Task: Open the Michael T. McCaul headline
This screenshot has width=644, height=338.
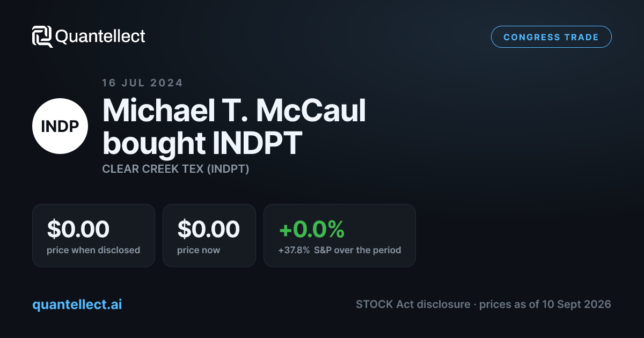Action: 234,111
